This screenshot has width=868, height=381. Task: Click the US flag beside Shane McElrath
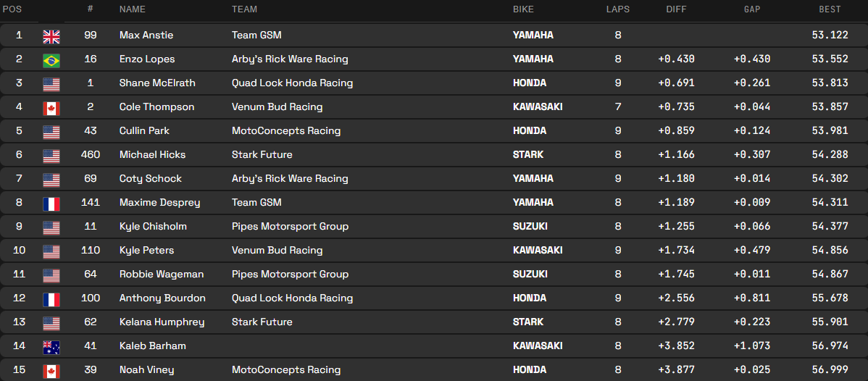click(x=51, y=84)
